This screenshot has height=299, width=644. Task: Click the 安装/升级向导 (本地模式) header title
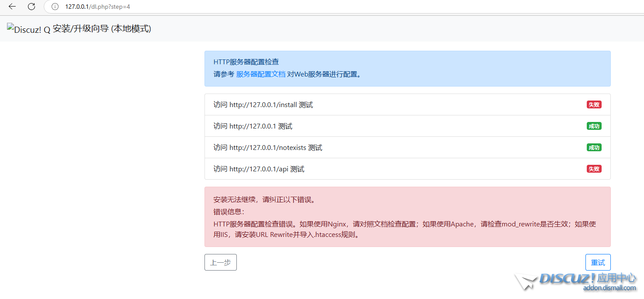click(x=102, y=29)
